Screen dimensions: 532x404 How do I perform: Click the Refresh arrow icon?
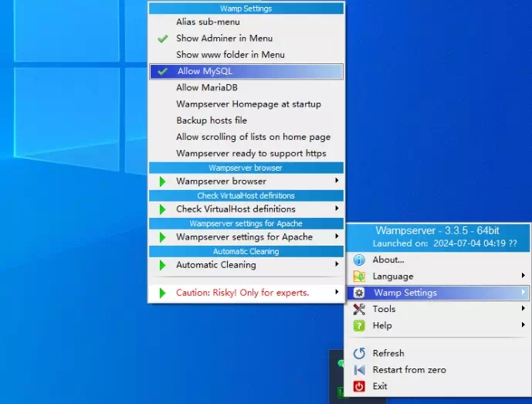[359, 353]
